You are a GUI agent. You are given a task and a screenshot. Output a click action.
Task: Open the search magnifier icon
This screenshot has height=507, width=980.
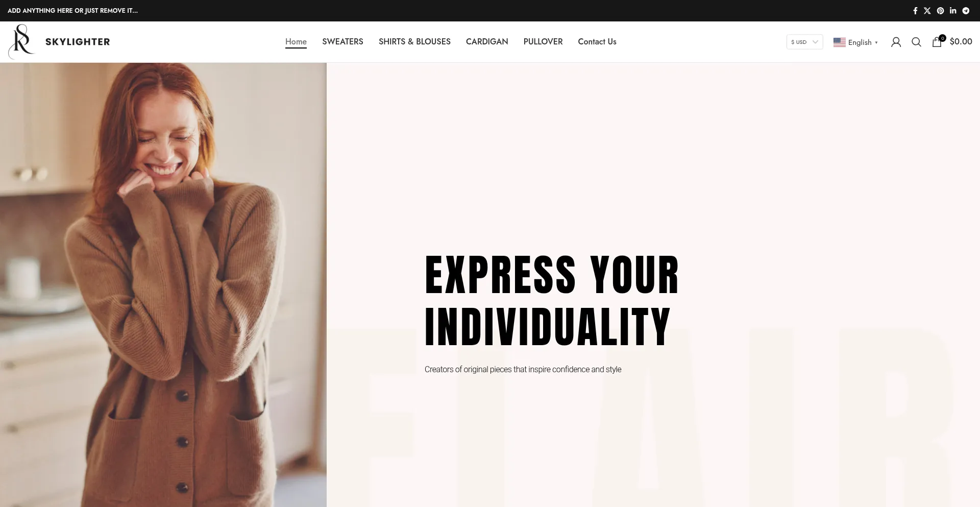tap(916, 42)
